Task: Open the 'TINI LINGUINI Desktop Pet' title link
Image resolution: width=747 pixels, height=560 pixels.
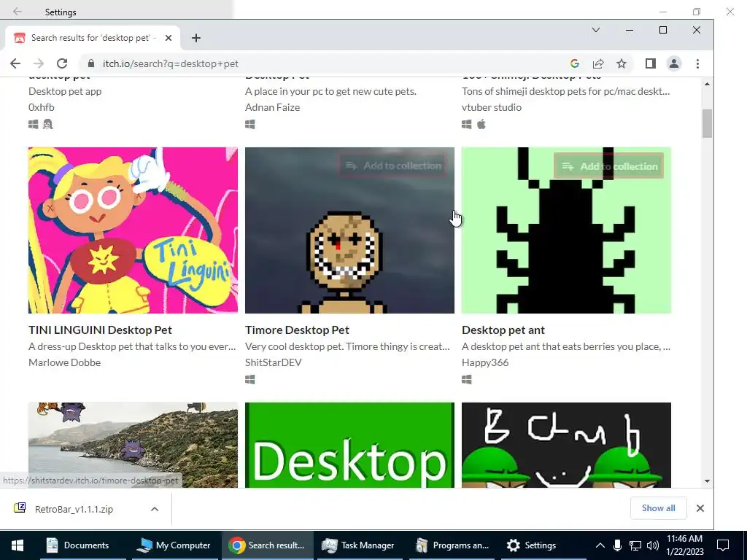Action: click(100, 330)
